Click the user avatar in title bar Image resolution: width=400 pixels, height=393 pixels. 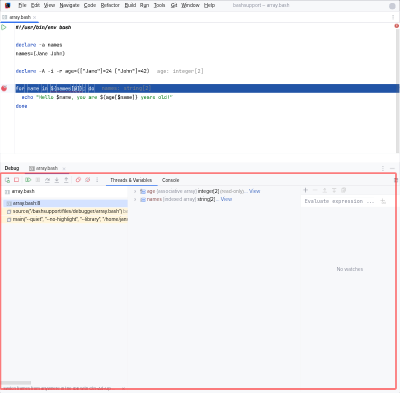392,6
